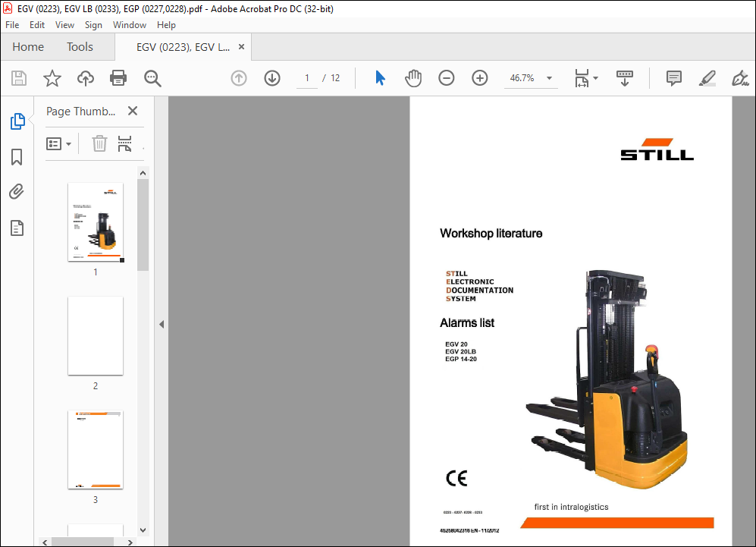
Task: Click the 'Workshop literature' heading
Action: click(491, 234)
